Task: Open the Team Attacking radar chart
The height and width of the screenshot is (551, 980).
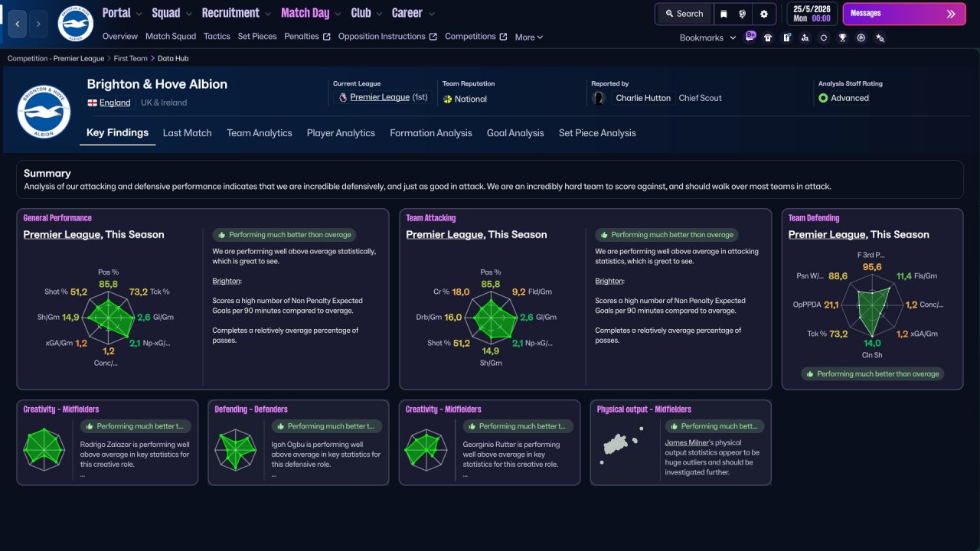Action: click(491, 318)
